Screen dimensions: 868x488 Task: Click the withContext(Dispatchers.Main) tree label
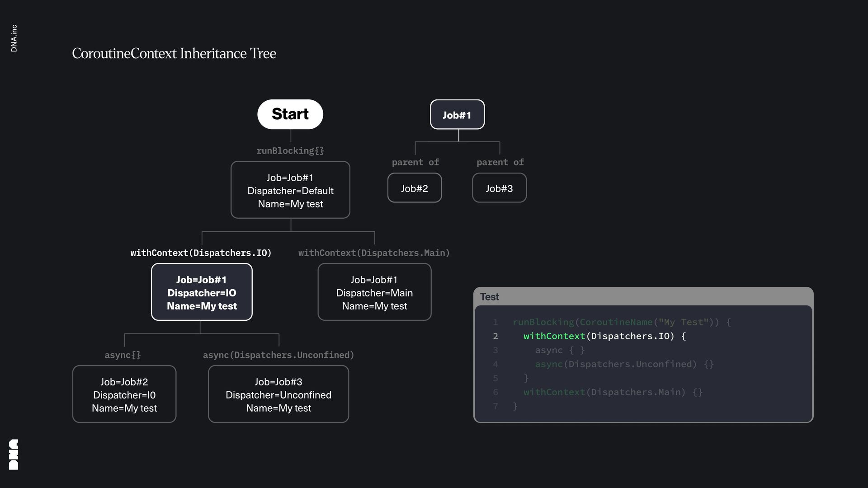pos(374,253)
